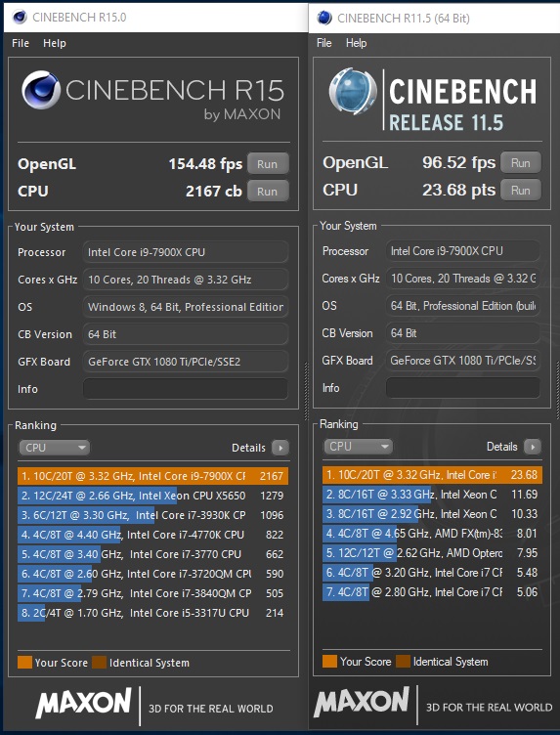Click the GFX Board field in R11.5

[x=462, y=361]
